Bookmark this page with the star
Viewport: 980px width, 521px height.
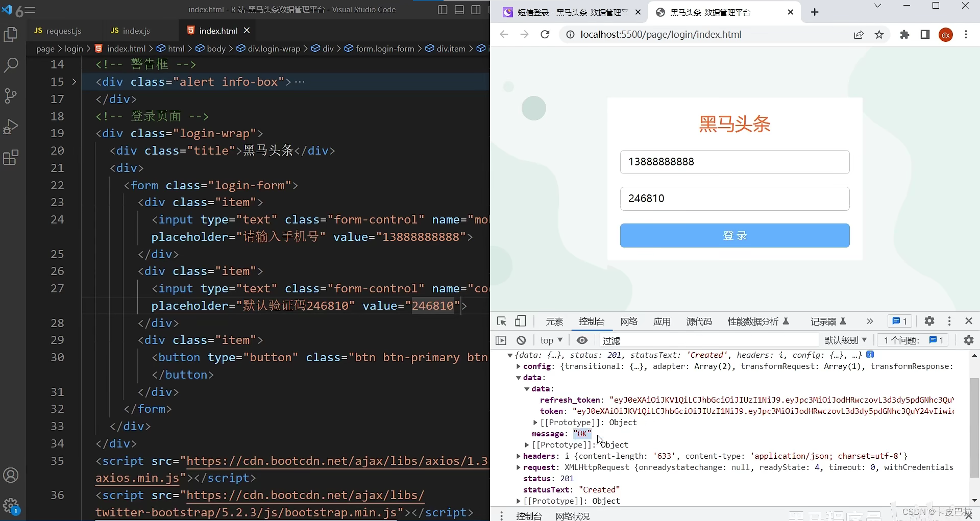click(x=879, y=34)
